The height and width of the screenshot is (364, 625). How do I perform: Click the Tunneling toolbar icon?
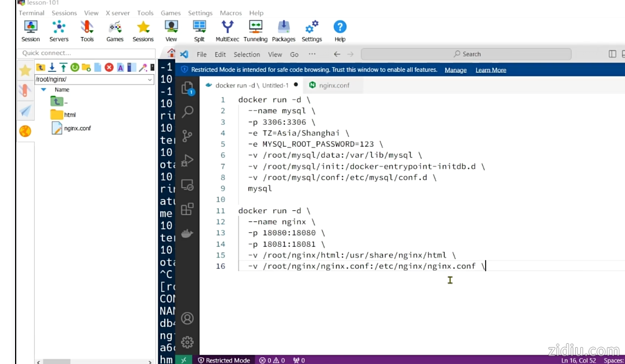(x=255, y=31)
